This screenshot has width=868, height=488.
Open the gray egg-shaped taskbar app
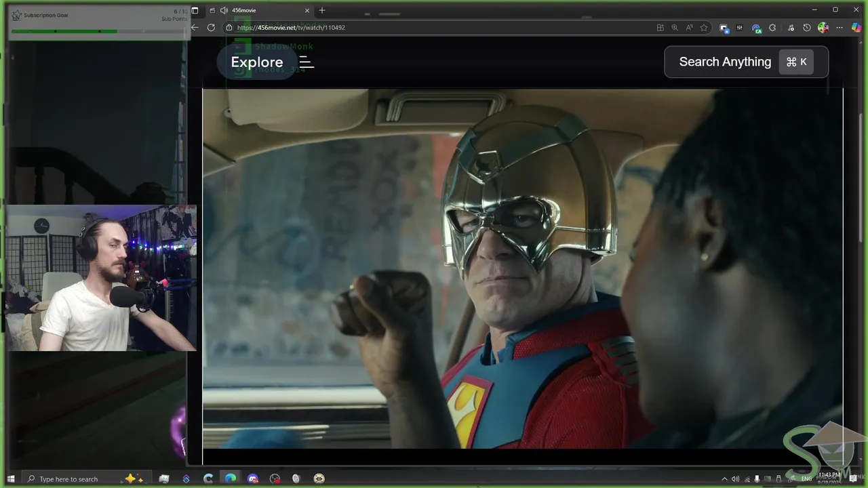296,479
